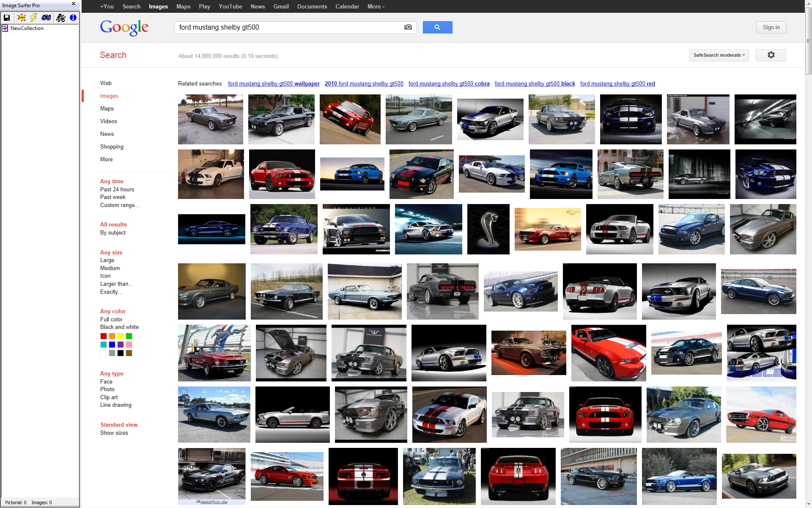Click the +You item in the top bar

(107, 6)
